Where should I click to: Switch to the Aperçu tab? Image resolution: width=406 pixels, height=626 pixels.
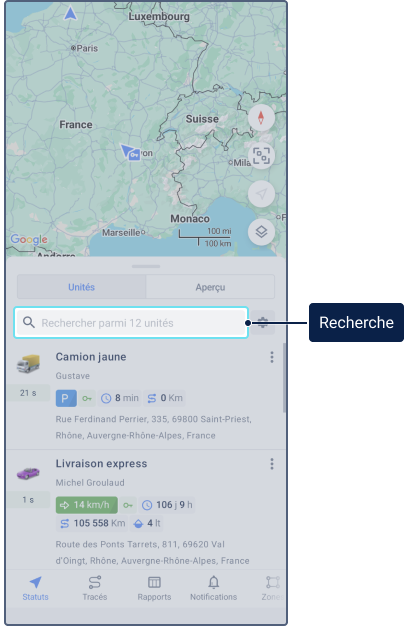click(210, 287)
